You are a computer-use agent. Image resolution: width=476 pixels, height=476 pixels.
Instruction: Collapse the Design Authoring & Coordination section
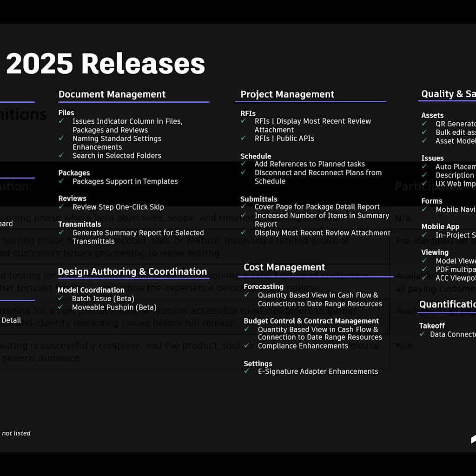(132, 271)
